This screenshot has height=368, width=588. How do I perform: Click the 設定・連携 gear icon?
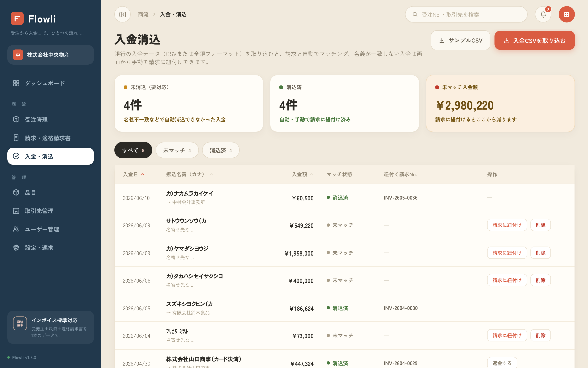(16, 248)
